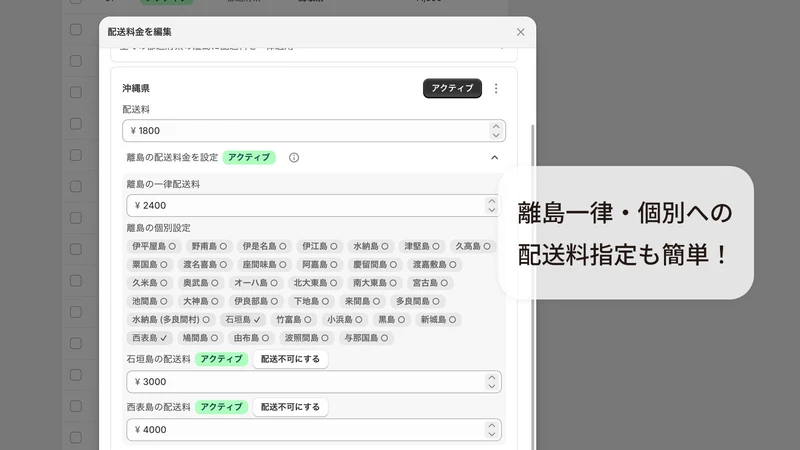
Task: Select the 大神島 island chip
Action: [201, 302]
